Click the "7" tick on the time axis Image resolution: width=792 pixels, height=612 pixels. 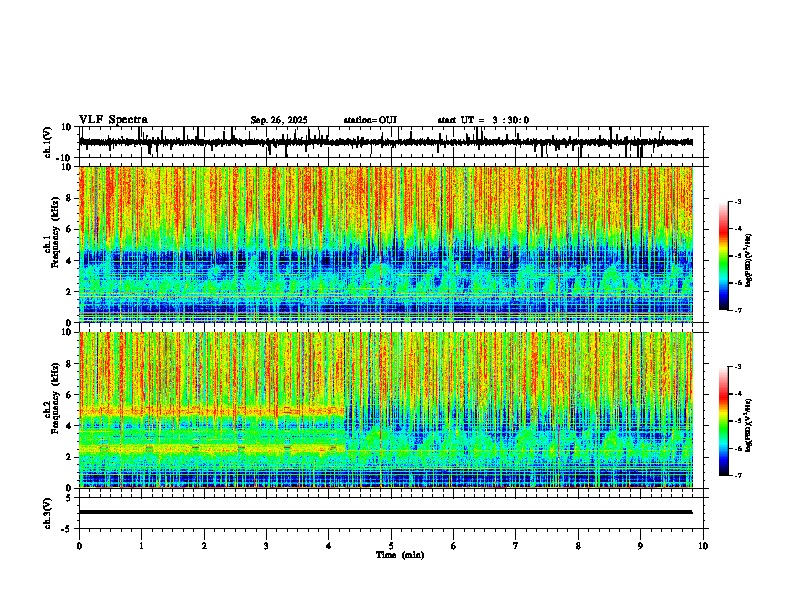(516, 546)
